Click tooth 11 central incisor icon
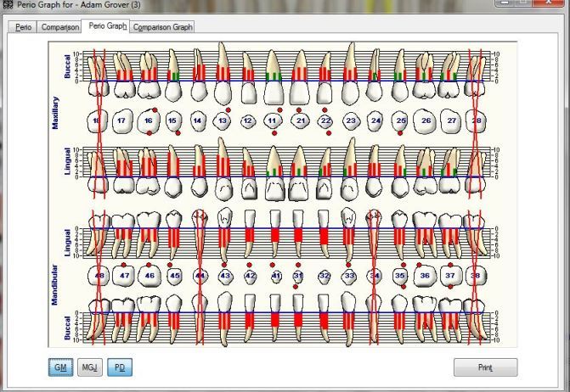The height and width of the screenshot is (392, 570). coord(274,121)
